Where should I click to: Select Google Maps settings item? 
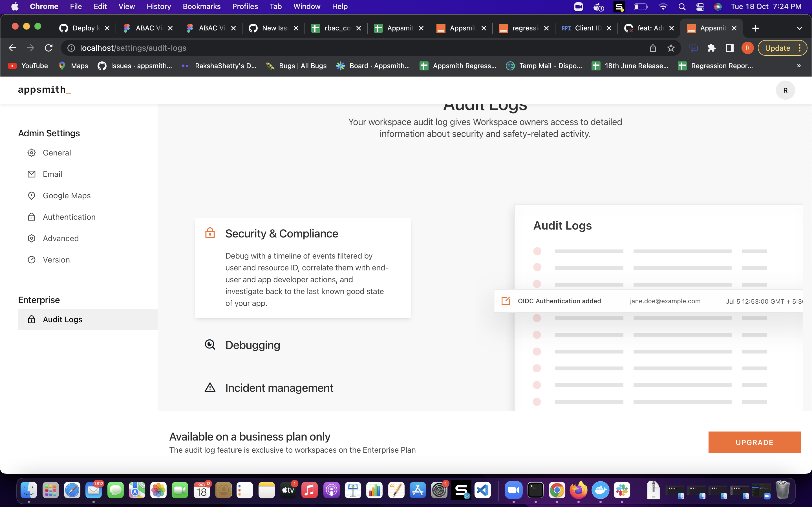pos(67,195)
